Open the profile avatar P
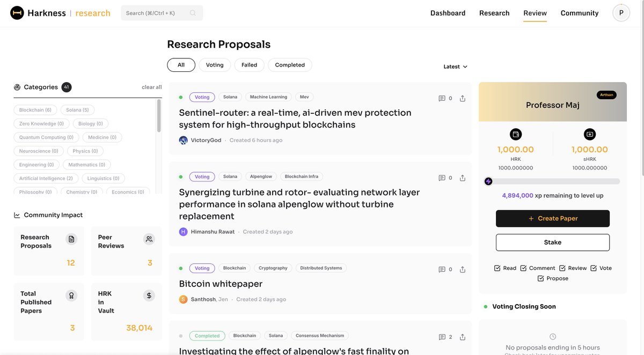Image resolution: width=644 pixels, height=355 pixels. [621, 13]
